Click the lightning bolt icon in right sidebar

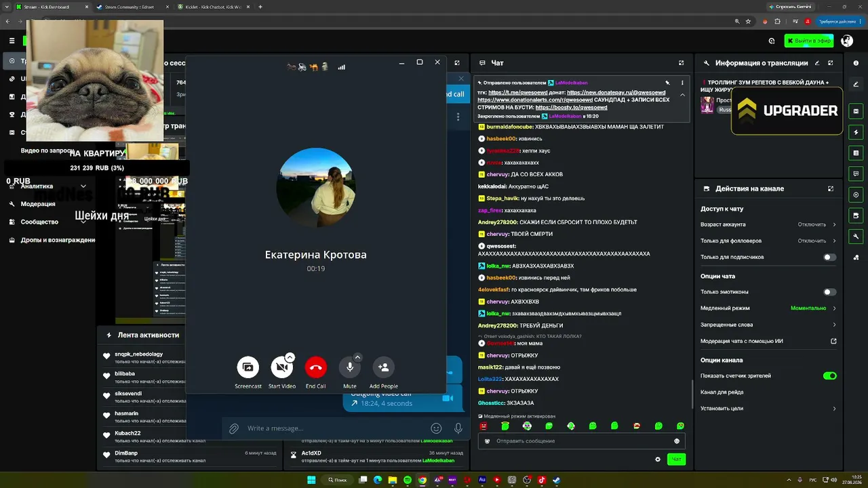(x=856, y=132)
